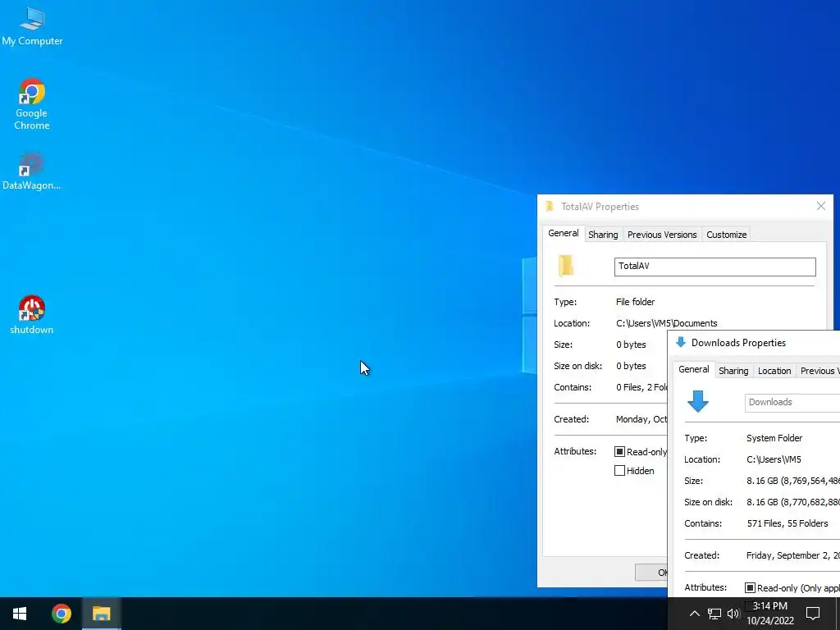Image resolution: width=840 pixels, height=630 pixels.
Task: Click the 571 Files, 55 Folders text
Action: point(787,523)
